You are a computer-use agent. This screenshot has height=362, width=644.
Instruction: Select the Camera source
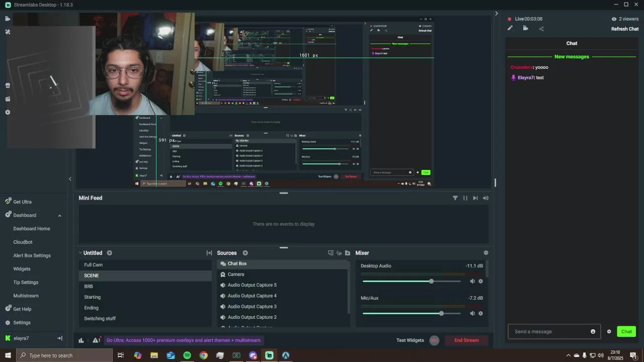(282, 275)
